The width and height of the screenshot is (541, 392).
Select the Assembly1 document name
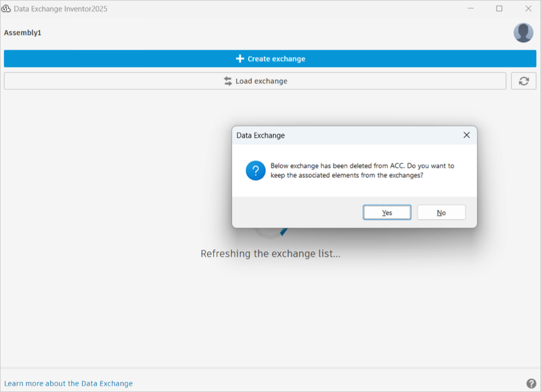pos(22,33)
